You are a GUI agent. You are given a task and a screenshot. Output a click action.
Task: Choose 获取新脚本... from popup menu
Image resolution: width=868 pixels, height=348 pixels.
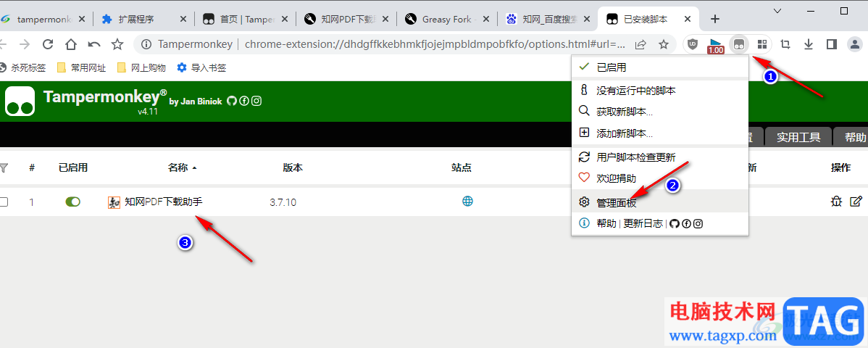click(660, 112)
